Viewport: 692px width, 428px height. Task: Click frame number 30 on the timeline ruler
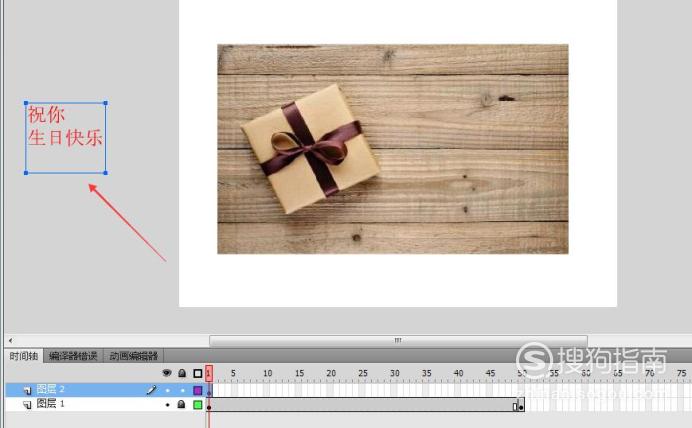coord(395,373)
